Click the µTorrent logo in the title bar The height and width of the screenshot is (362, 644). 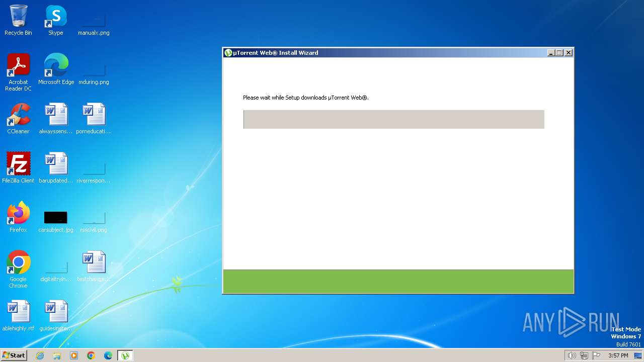228,53
